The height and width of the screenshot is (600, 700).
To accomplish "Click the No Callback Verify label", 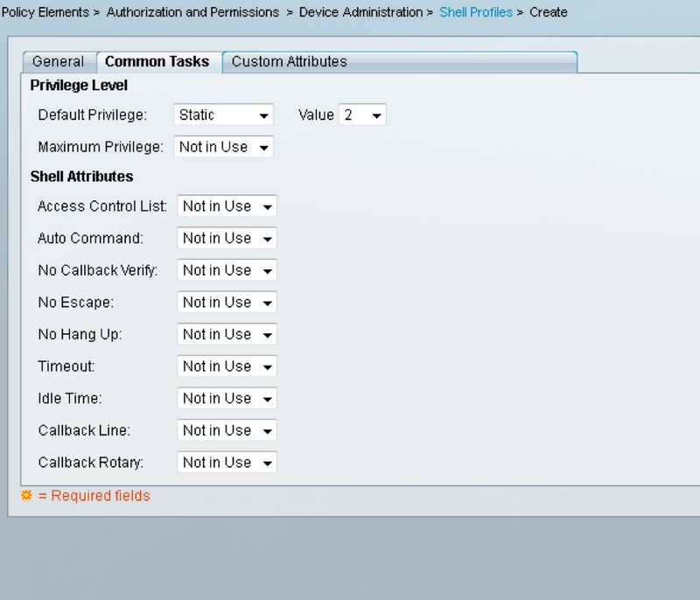I will pyautogui.click(x=98, y=270).
